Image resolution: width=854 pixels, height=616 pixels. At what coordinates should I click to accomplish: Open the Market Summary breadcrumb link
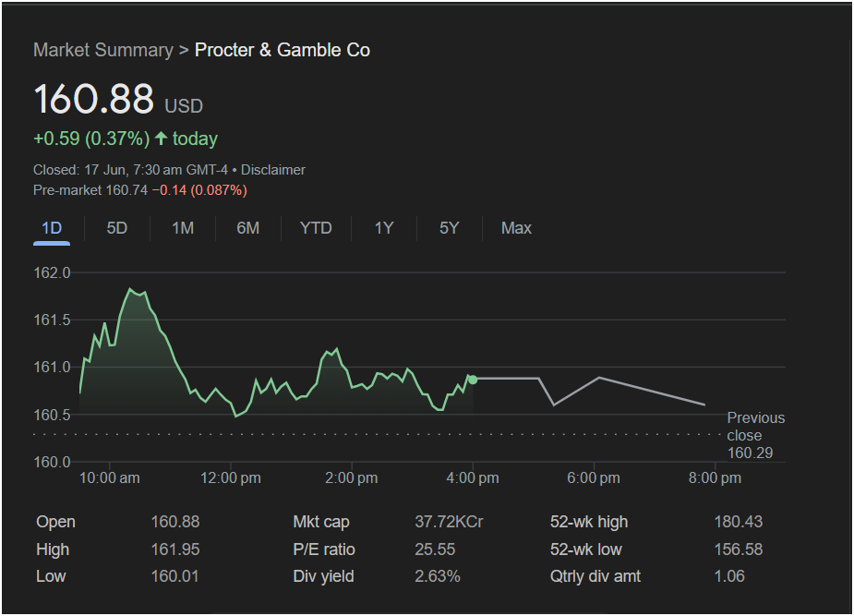pos(102,50)
